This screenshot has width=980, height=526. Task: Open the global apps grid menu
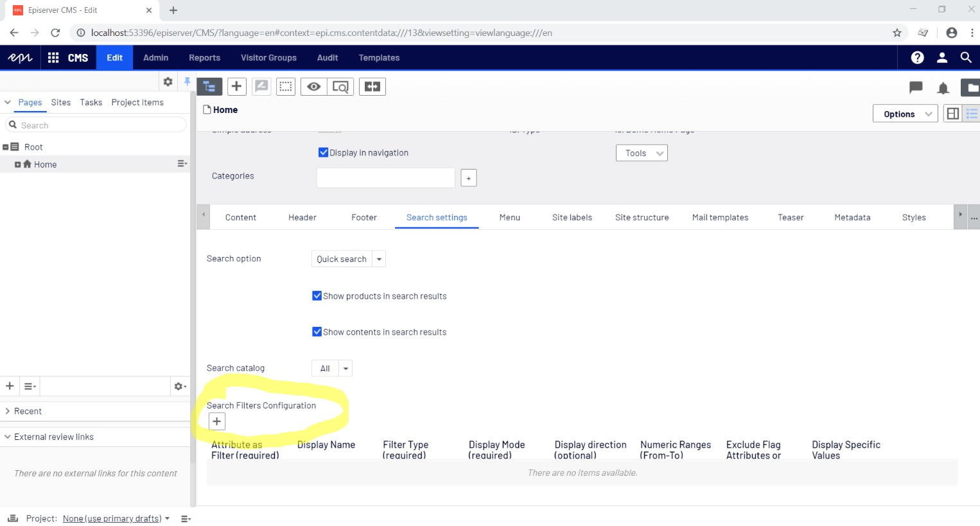pos(53,58)
